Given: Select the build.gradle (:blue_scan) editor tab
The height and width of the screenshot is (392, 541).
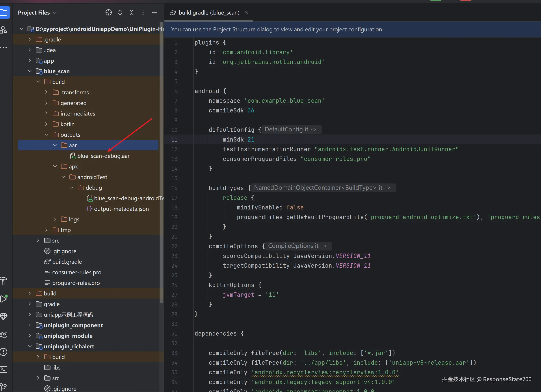Looking at the screenshot, I should click(209, 12).
